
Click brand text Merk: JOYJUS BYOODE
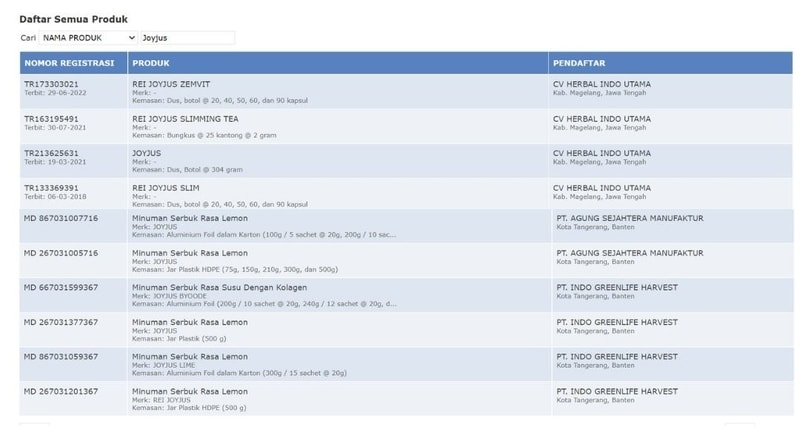(x=169, y=296)
